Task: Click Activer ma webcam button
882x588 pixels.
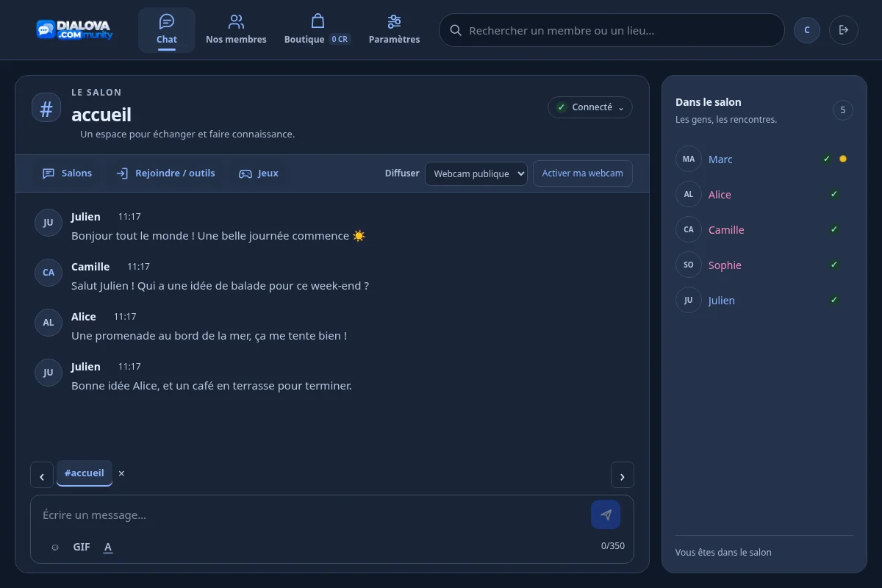Action: click(x=583, y=173)
